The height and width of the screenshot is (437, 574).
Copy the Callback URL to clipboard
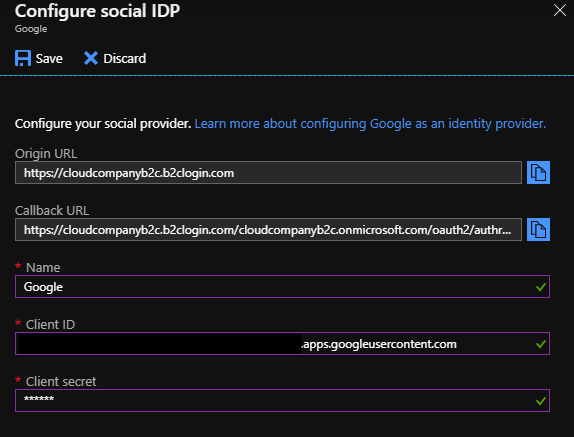point(538,229)
